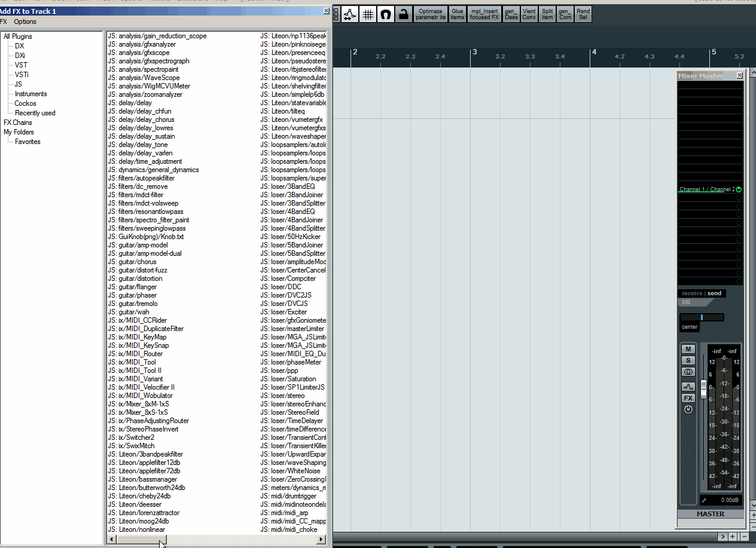Click MASTER track label in mixer

point(711,514)
